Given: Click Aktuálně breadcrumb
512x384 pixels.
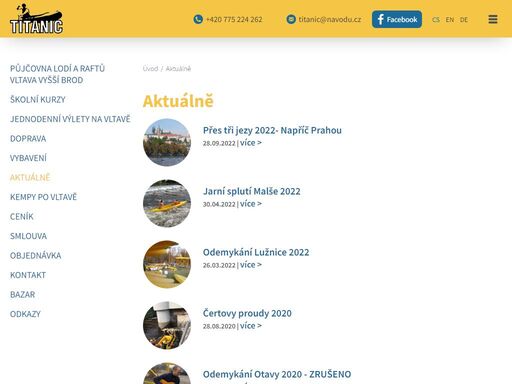Looking at the screenshot, I should (178, 69).
